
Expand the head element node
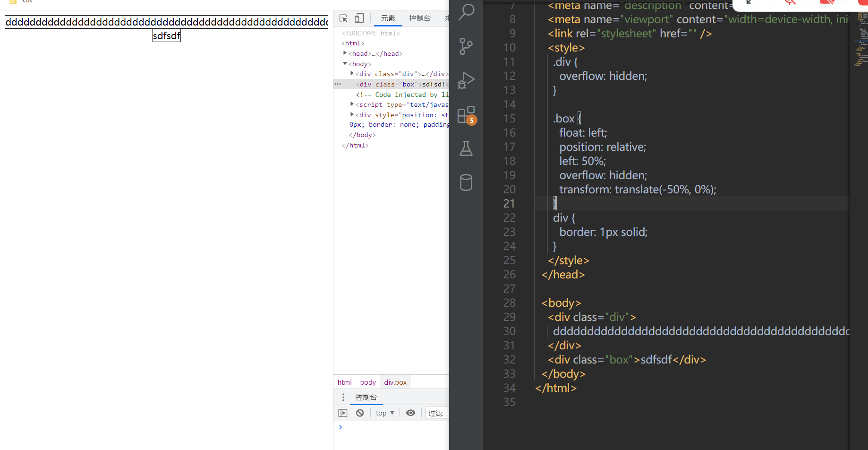pyautogui.click(x=345, y=53)
